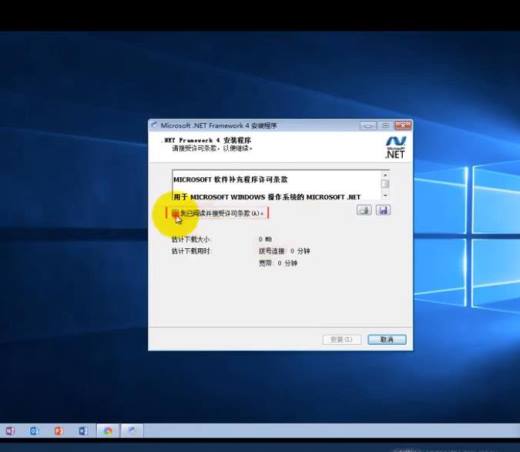This screenshot has width=520, height=452.
Task: Click the print license terms icon
Action: point(364,210)
